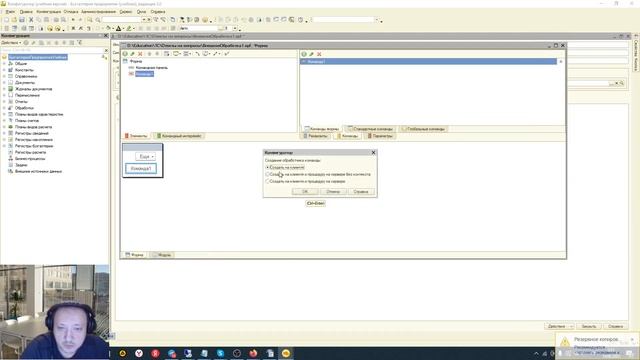Select Бизнес-процессы in configuration tree

(x=30, y=158)
